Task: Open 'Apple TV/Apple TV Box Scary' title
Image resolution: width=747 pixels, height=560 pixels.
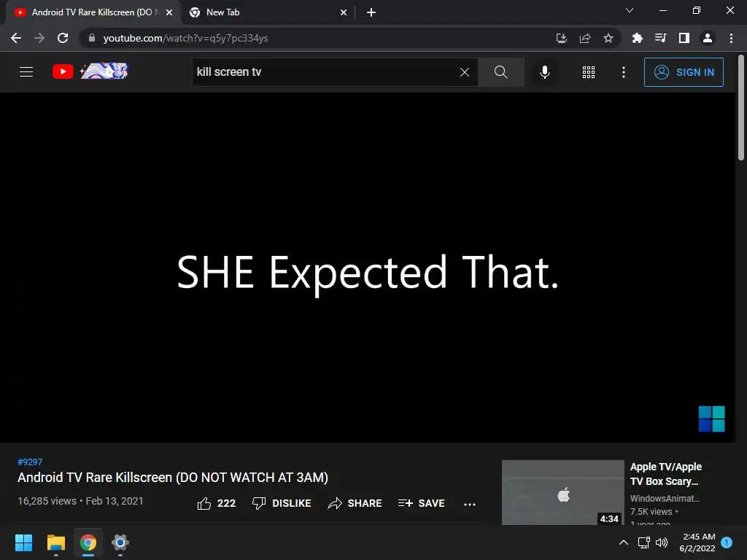Action: (x=665, y=474)
